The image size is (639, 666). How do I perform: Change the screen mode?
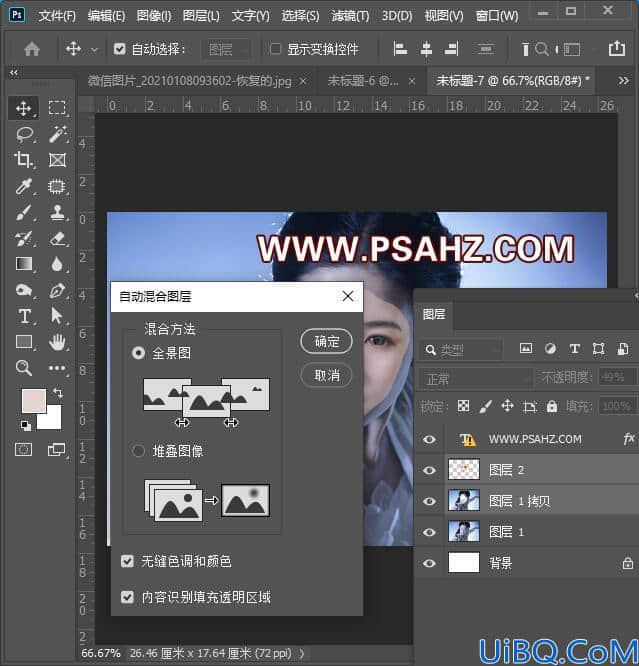coord(57,449)
